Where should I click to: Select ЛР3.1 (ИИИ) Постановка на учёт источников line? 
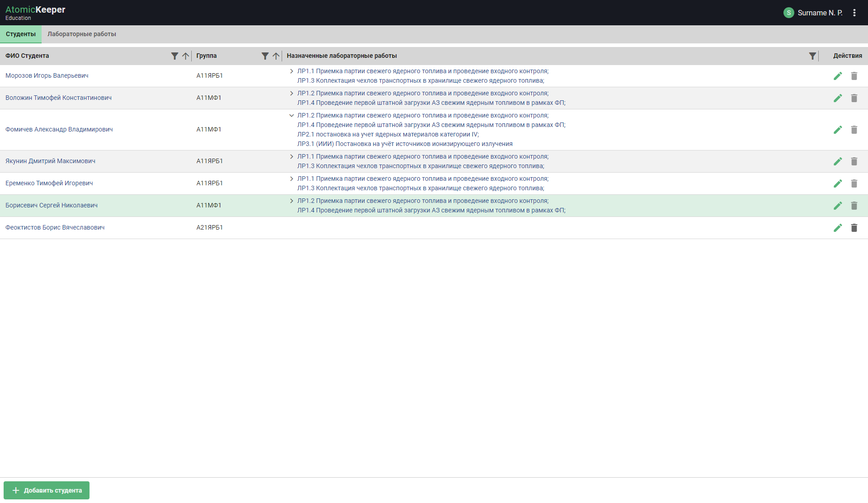(405, 144)
